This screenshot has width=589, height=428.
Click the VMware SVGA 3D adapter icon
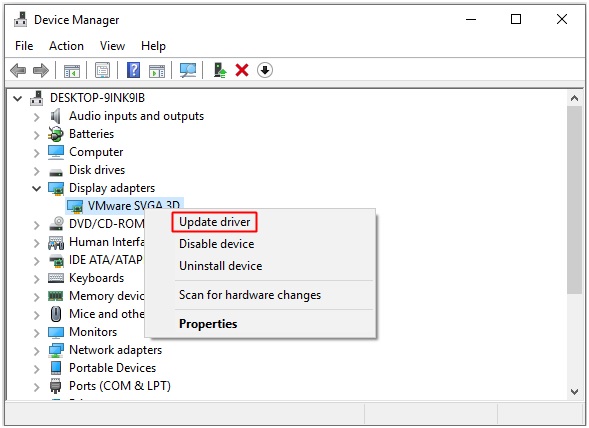pos(75,206)
